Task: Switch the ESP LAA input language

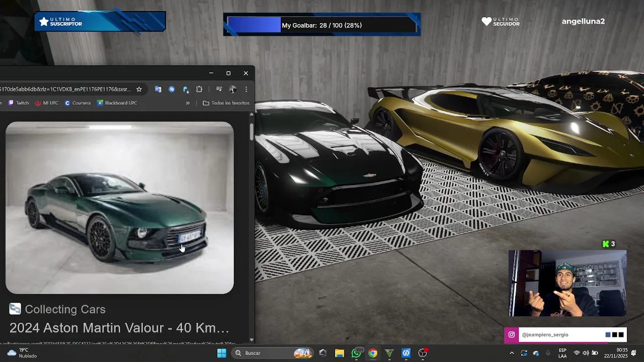Action: 562,353
